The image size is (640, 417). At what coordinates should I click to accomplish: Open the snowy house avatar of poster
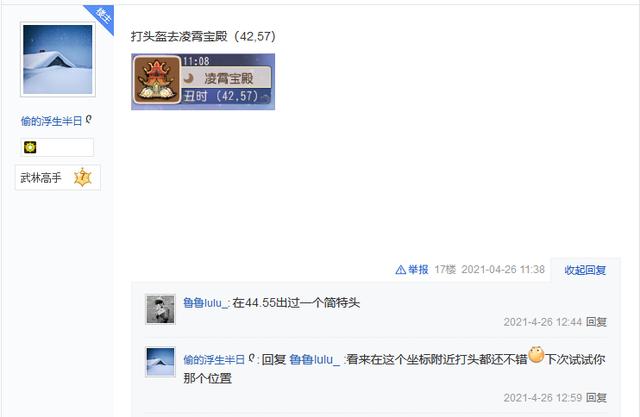coord(58,60)
